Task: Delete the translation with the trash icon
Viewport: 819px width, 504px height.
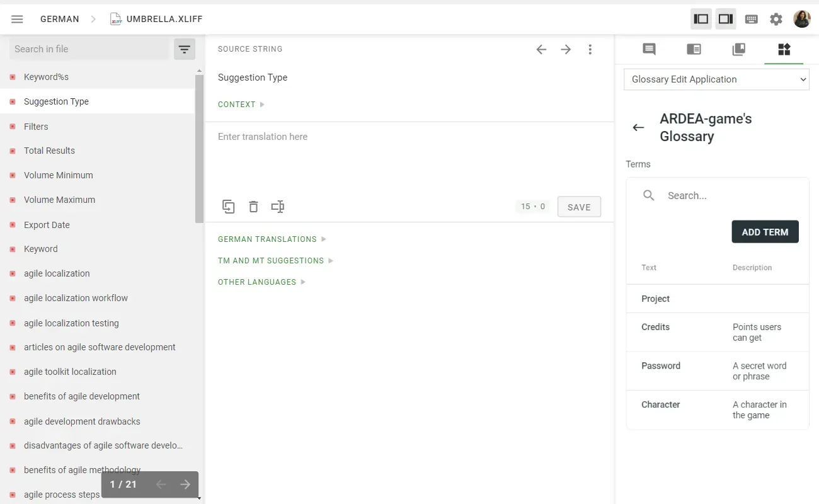Action: [x=253, y=206]
